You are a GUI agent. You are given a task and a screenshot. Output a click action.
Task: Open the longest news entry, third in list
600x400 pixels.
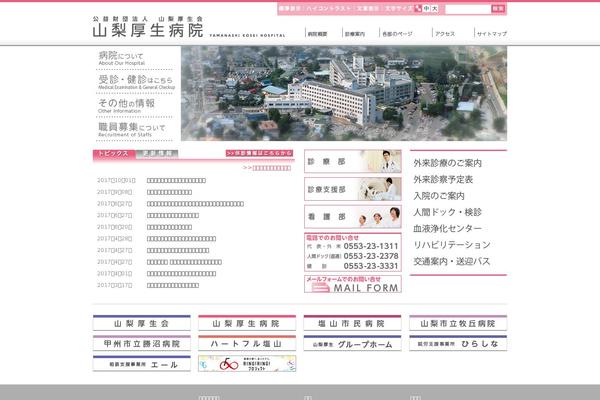(x=195, y=204)
